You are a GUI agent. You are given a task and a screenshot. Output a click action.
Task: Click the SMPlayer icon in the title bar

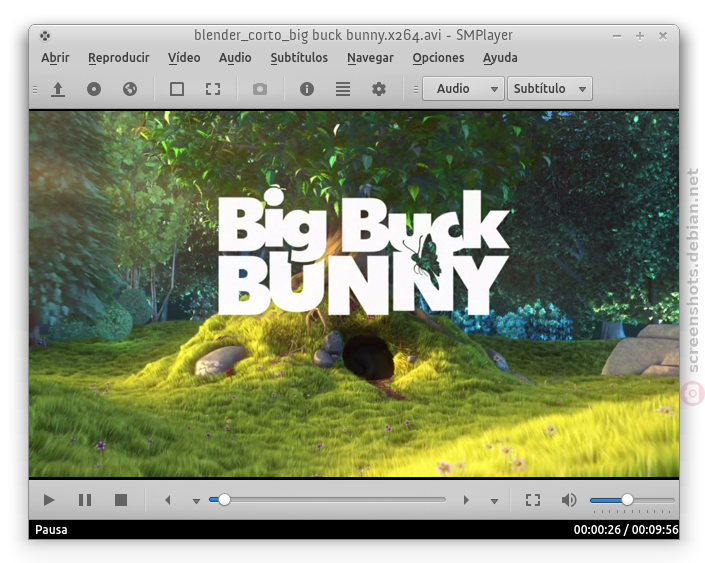click(x=45, y=36)
